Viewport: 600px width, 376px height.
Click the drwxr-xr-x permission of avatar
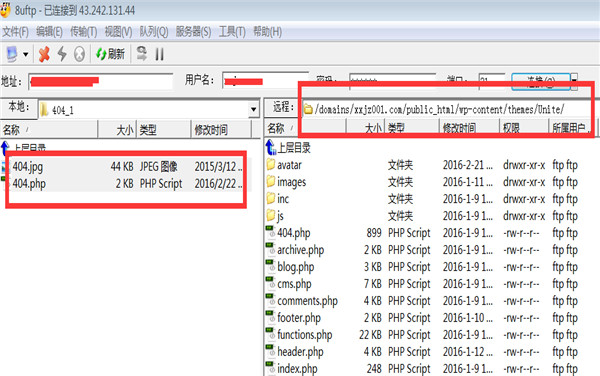pyautogui.click(x=524, y=165)
